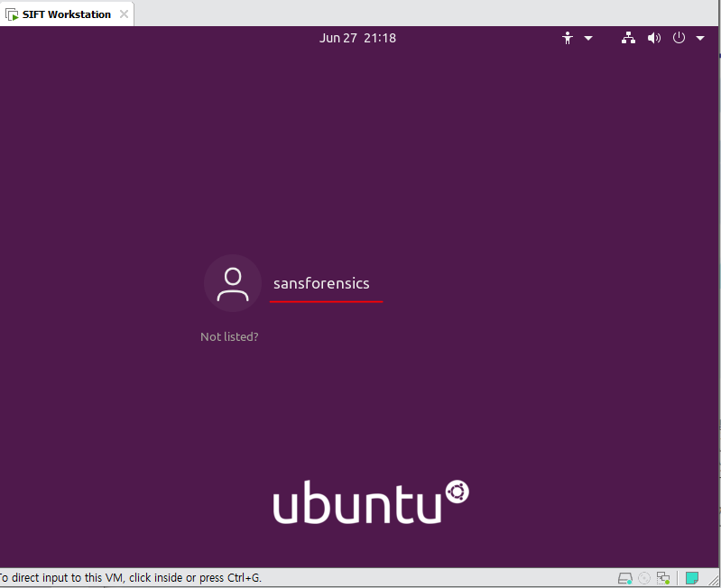Image resolution: width=721 pixels, height=588 pixels.
Task: Click the VM running icon on the tab
Action: [x=12, y=14]
